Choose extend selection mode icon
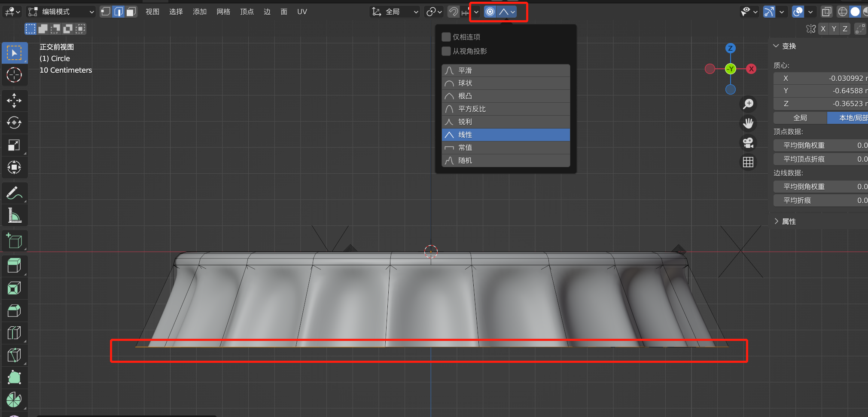The height and width of the screenshot is (417, 868). point(43,29)
